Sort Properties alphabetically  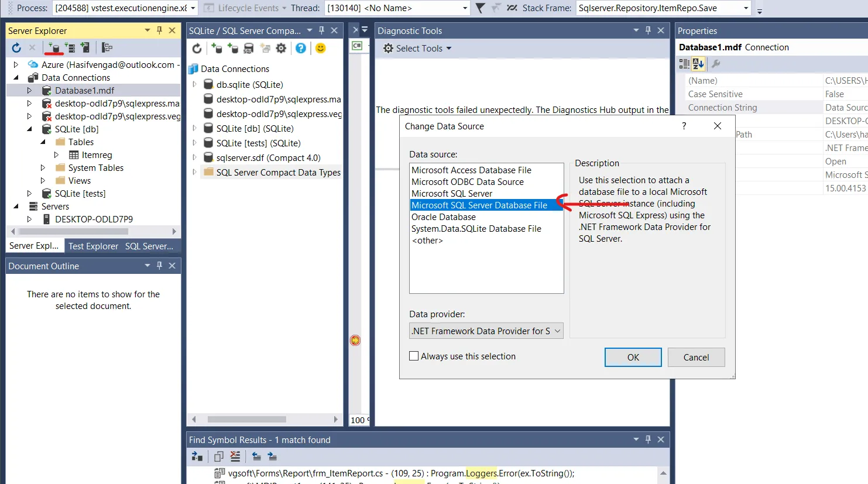pos(698,64)
